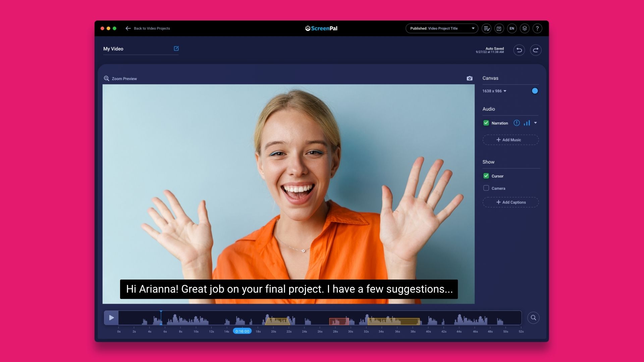The width and height of the screenshot is (644, 362).
Task: Pick the blue canvas color swatch
Action: pos(535,91)
